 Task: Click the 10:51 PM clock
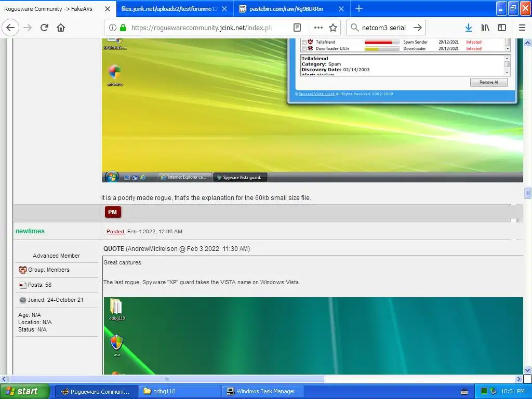(513, 391)
